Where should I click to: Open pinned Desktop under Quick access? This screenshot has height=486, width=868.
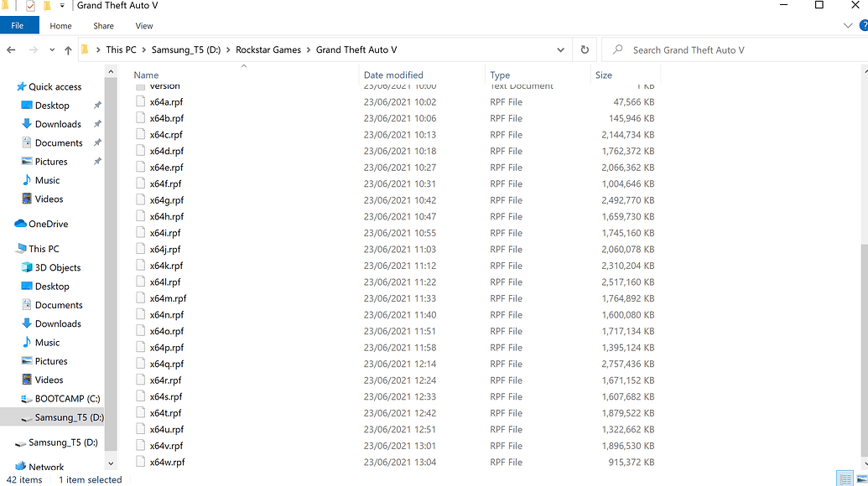(52, 106)
